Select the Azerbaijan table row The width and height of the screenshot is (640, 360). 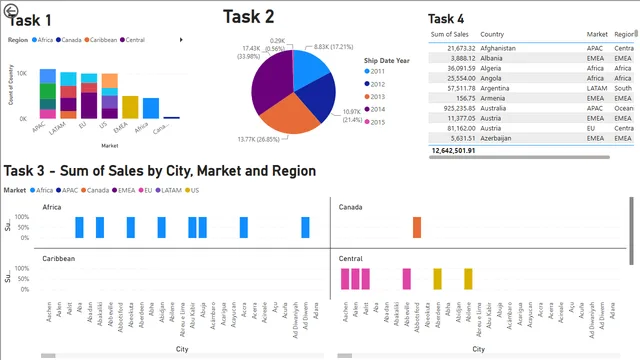(531, 138)
